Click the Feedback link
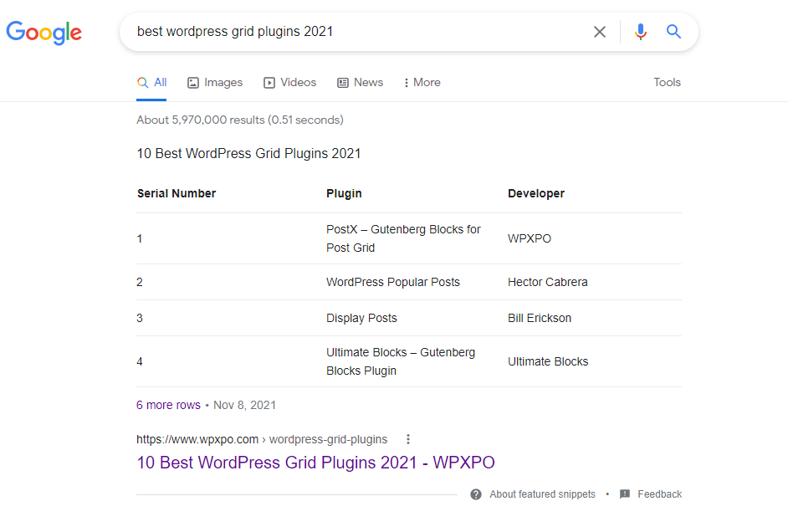 pos(659,494)
